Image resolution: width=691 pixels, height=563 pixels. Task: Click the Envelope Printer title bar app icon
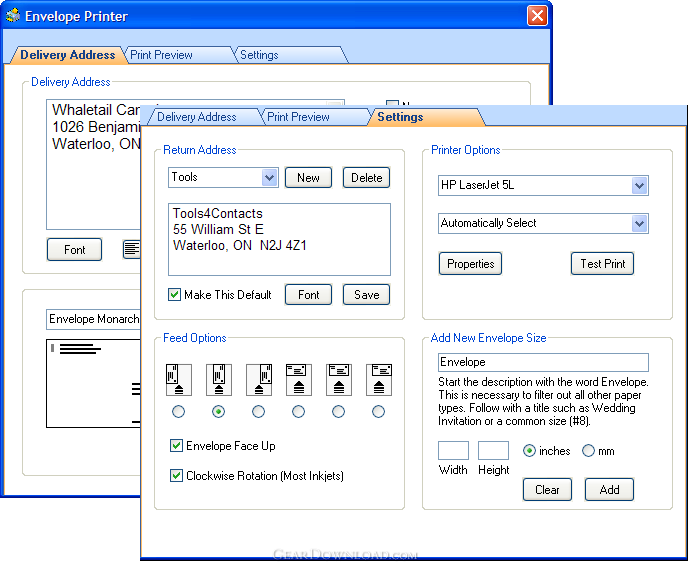[13, 16]
